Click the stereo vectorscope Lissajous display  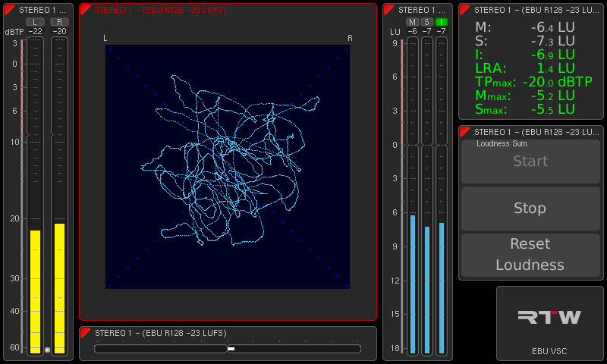[x=228, y=167]
